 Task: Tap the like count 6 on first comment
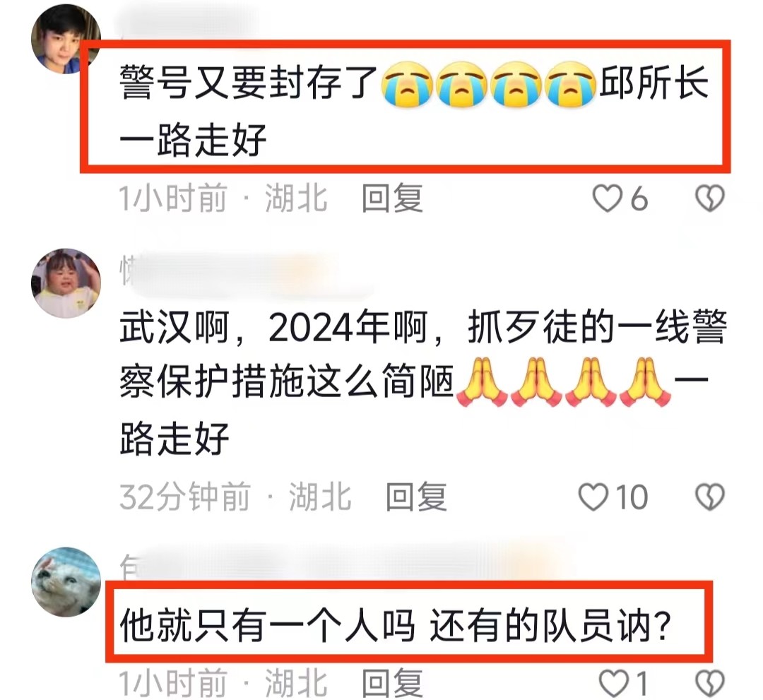tap(639, 198)
